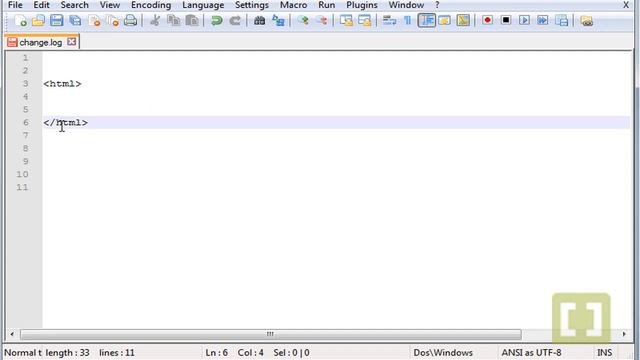Open the Plugins menu

point(362,5)
